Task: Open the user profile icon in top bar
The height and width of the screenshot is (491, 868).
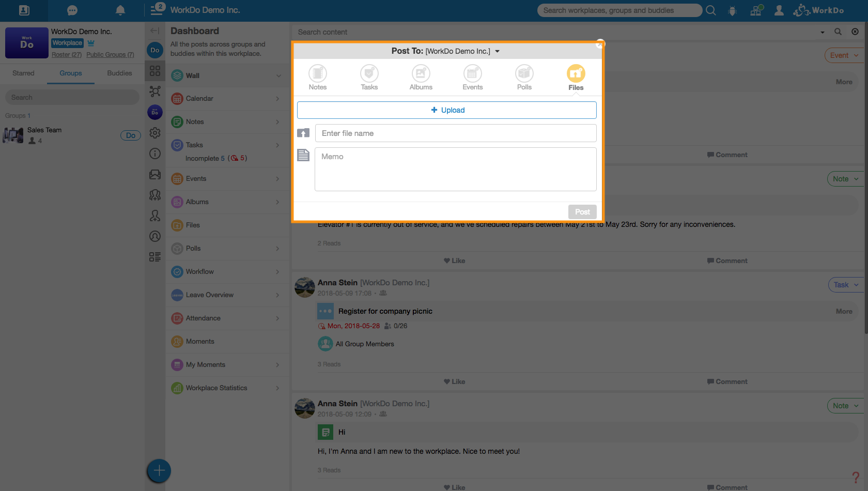Action: (x=779, y=10)
